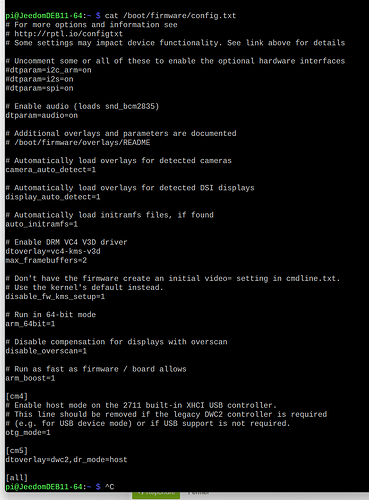Click the green reply button below terminal
Viewport: 369px width, 500px height.
tap(156, 495)
